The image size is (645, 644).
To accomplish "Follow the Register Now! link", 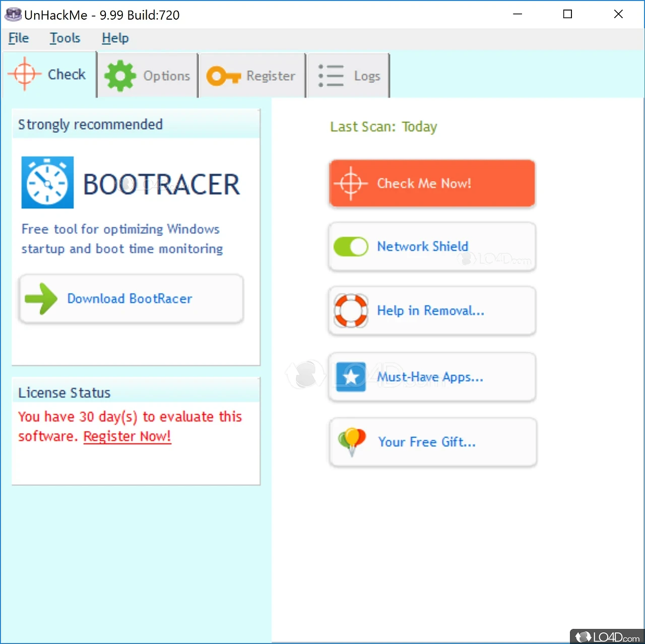I will [127, 436].
